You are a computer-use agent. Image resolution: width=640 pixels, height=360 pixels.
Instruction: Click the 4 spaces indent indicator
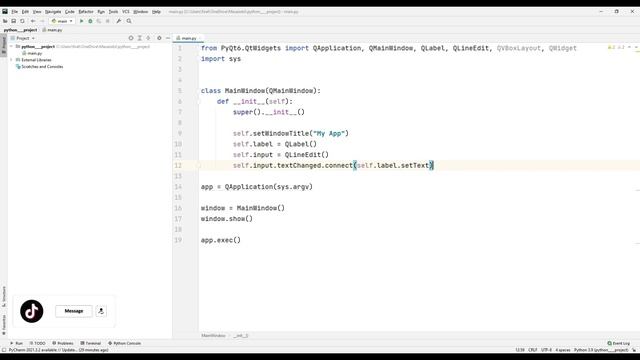click(x=562, y=350)
